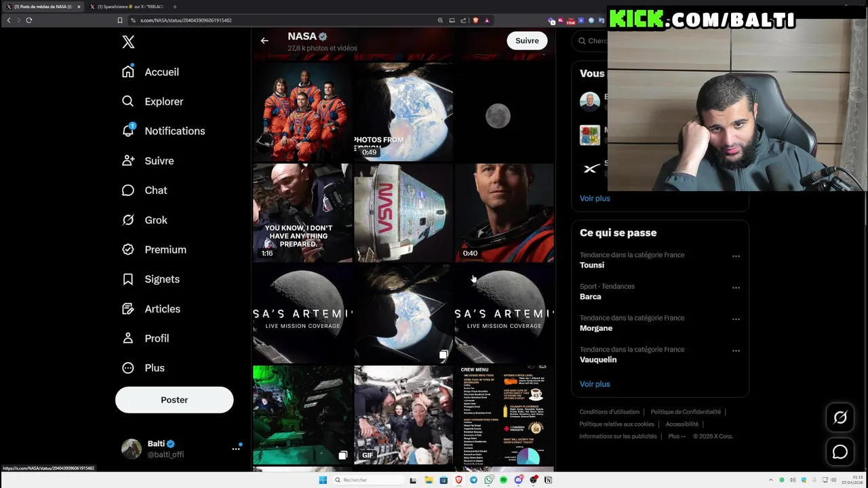Image resolution: width=868 pixels, height=488 pixels.
Task: Open Conditions d'utilisation link
Action: 609,412
